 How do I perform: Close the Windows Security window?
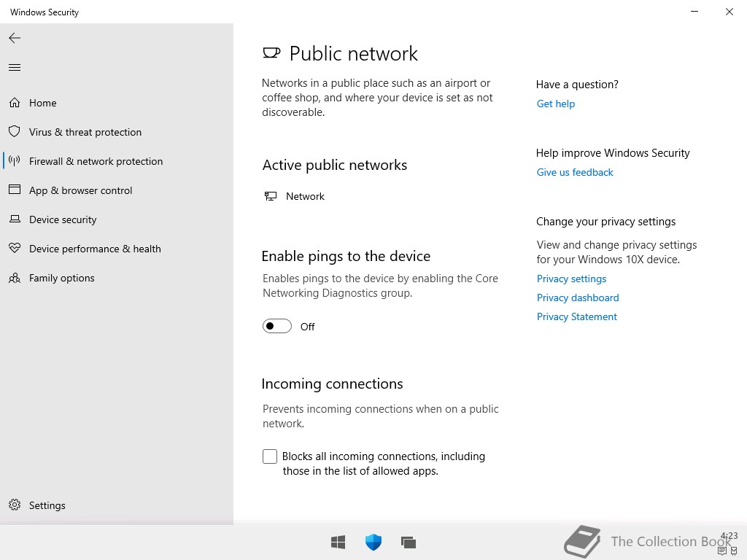tap(729, 12)
